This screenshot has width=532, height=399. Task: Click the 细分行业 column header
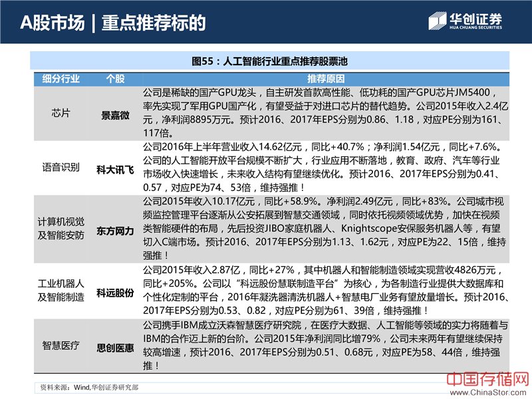[61, 78]
